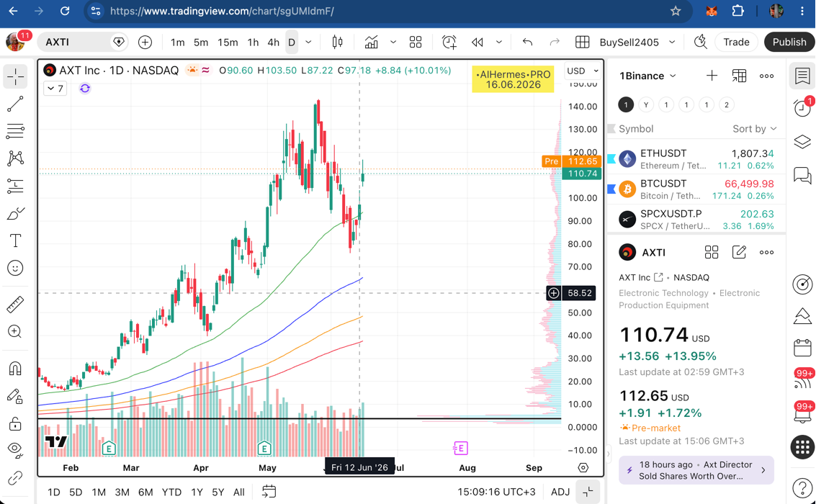Toggle magnet mode for drawings
The image size is (816, 504).
pyautogui.click(x=15, y=369)
